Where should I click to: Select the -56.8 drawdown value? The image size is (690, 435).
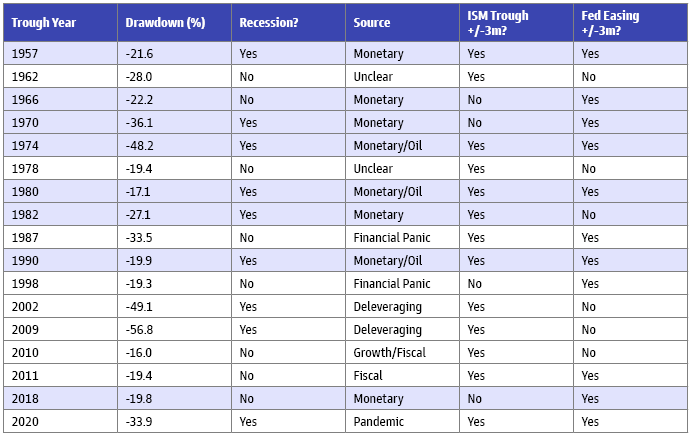click(138, 330)
